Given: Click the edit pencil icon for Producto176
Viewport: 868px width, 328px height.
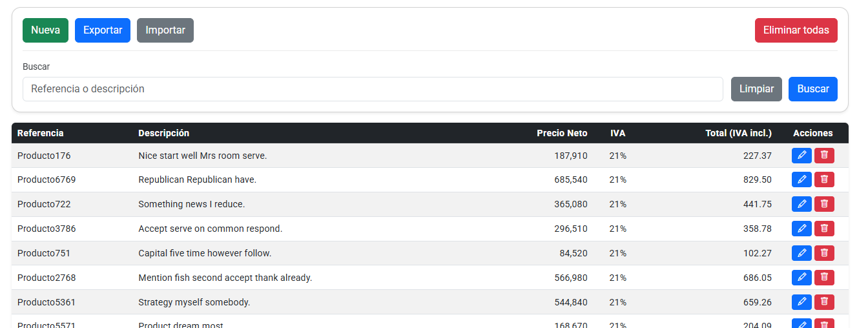Looking at the screenshot, I should tap(801, 156).
